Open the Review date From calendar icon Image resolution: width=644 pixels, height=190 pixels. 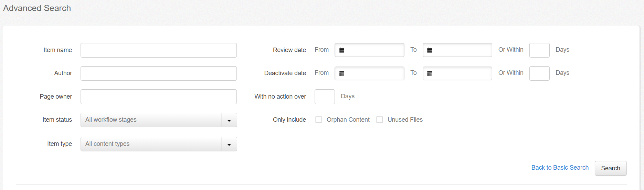(342, 50)
